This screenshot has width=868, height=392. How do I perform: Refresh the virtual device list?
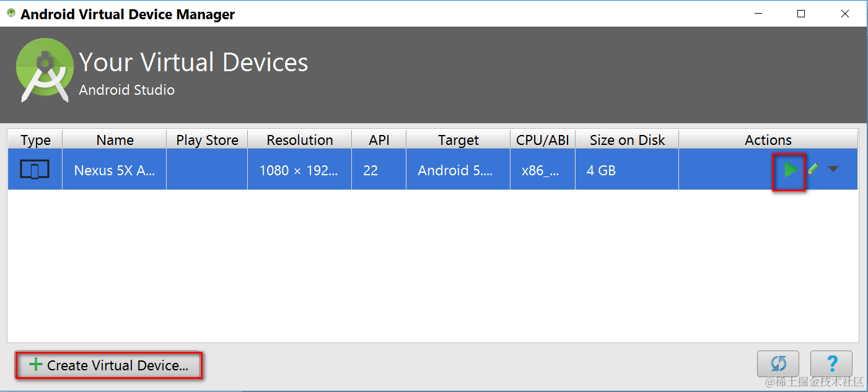coord(778,364)
